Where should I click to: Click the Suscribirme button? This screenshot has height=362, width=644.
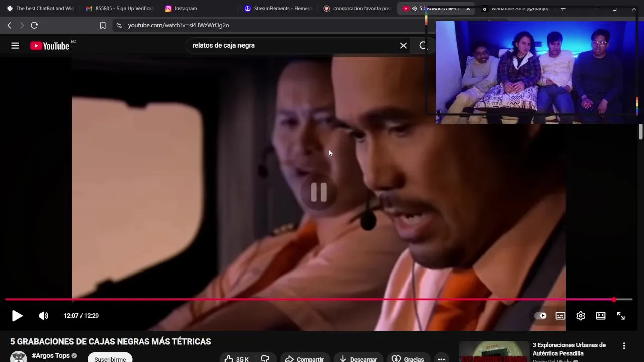click(110, 358)
